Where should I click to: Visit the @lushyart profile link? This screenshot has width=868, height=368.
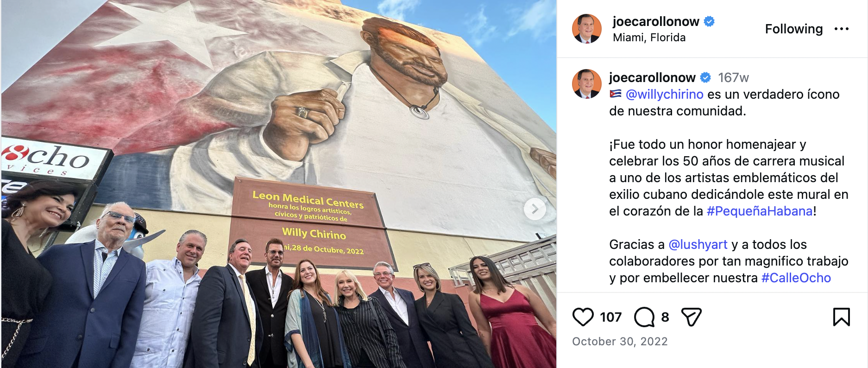pyautogui.click(x=698, y=244)
